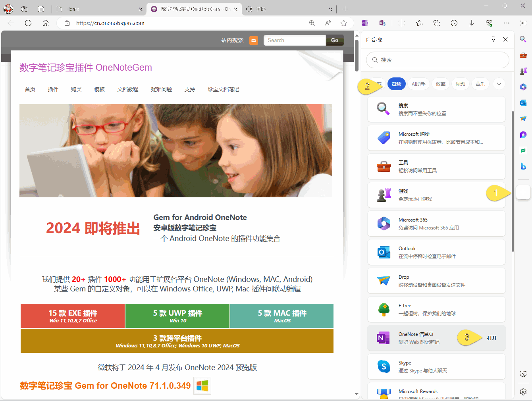The height and width of the screenshot is (401, 532).
Task: Open the 插件 site menu item
Action: point(53,89)
